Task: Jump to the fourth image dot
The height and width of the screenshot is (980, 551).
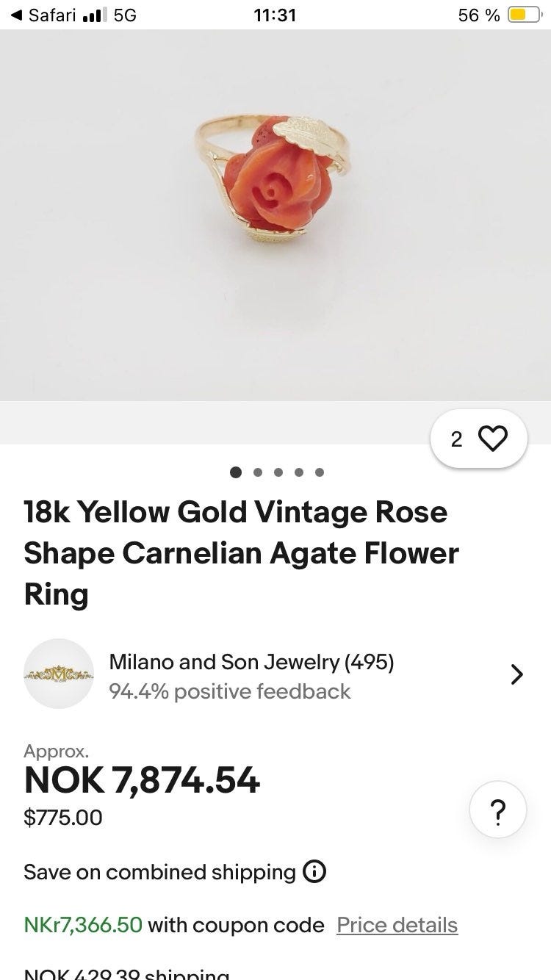Action: click(x=299, y=472)
